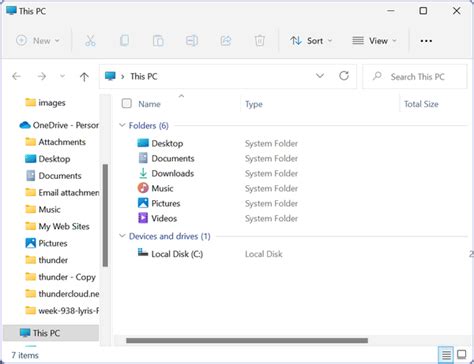Open thundercloud.ne folder in sidebar
The height and width of the screenshot is (364, 474).
click(69, 294)
